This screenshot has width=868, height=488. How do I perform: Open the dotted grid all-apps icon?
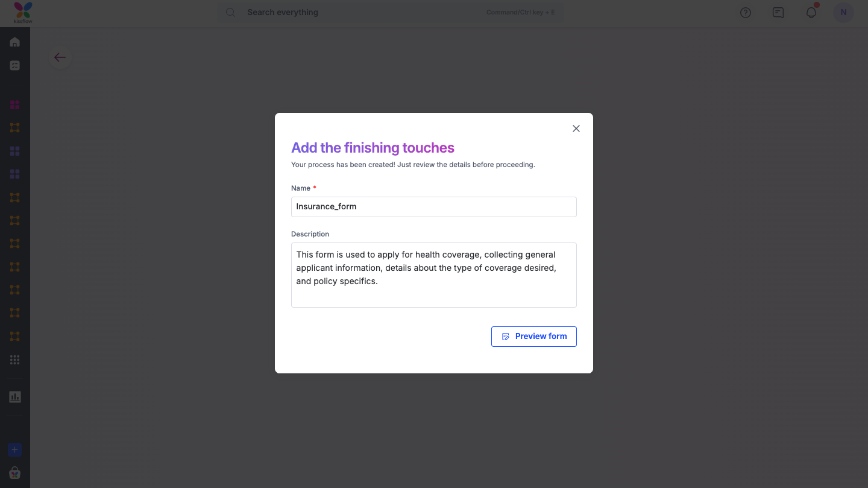pyautogui.click(x=15, y=360)
